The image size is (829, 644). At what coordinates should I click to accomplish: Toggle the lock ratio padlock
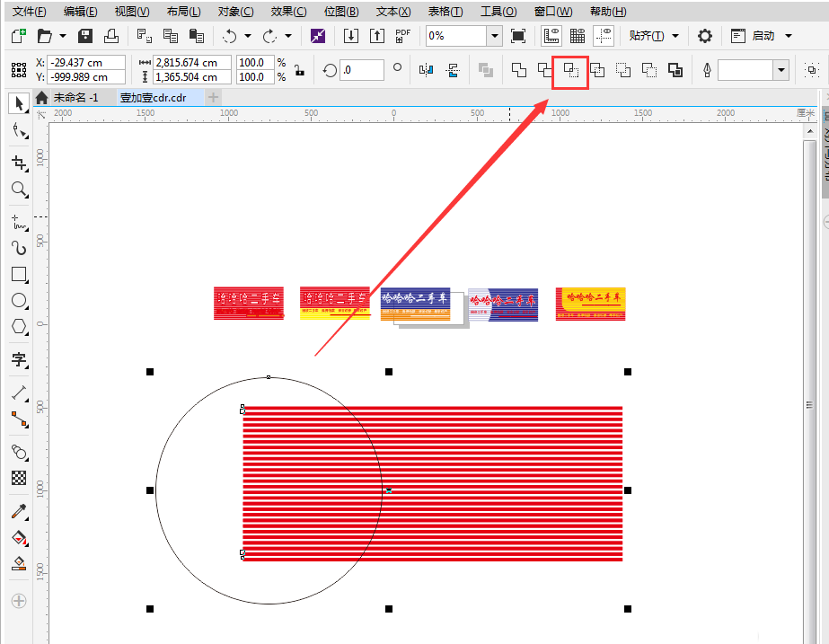point(299,71)
